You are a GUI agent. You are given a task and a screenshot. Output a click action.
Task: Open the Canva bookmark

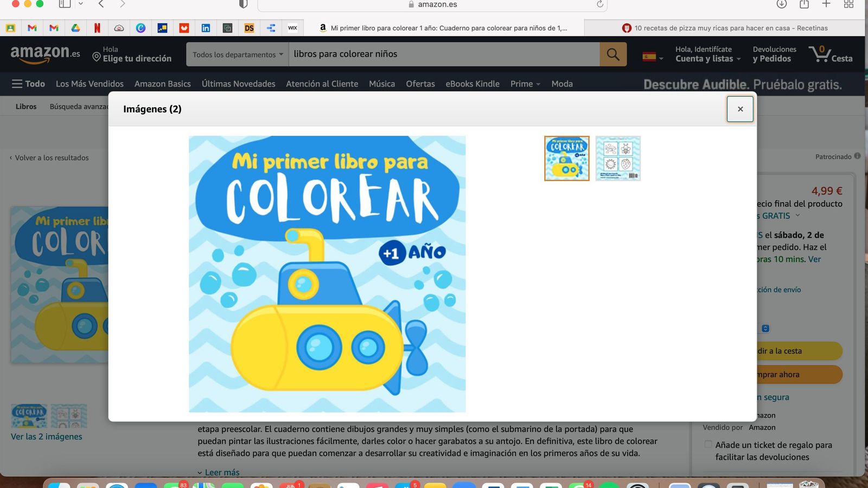click(x=141, y=28)
